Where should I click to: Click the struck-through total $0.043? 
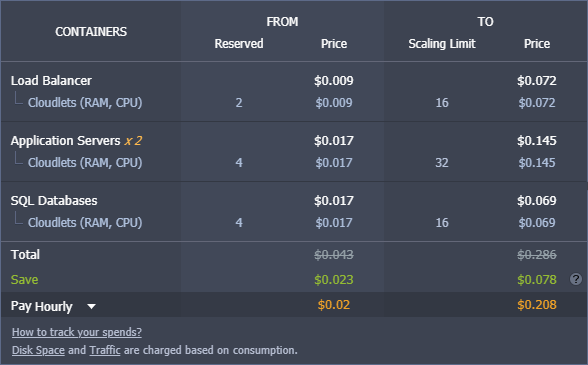[334, 255]
